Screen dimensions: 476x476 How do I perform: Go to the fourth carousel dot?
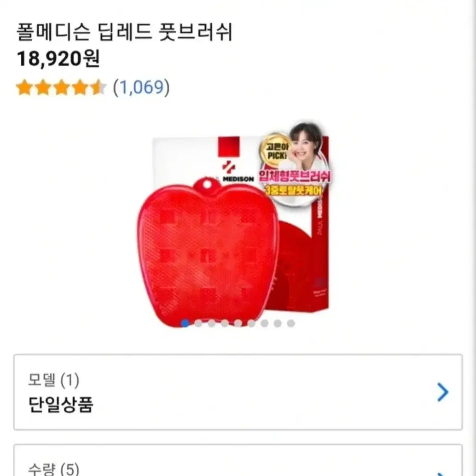[x=225, y=323]
